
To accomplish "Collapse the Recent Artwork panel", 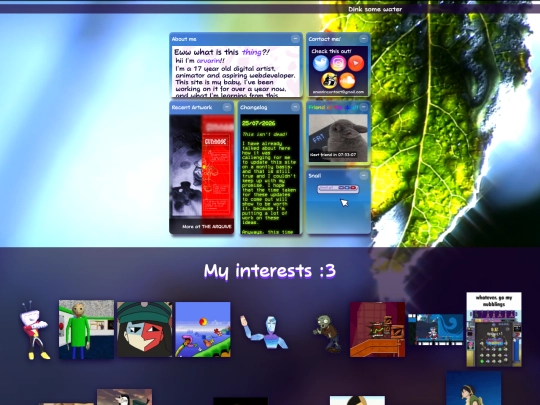I will pyautogui.click(x=227, y=107).
